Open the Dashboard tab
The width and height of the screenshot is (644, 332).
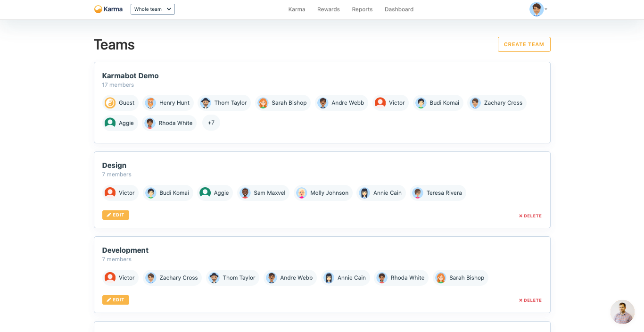(x=399, y=9)
